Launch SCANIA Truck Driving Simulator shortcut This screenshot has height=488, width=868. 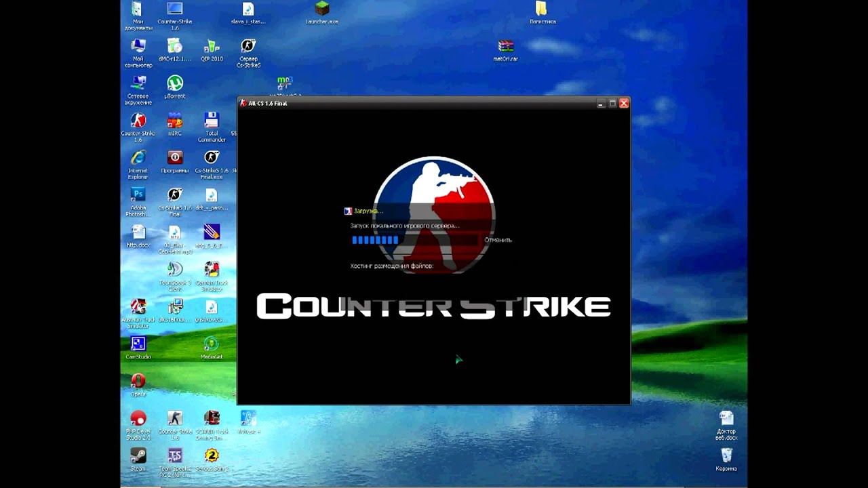[212, 425]
